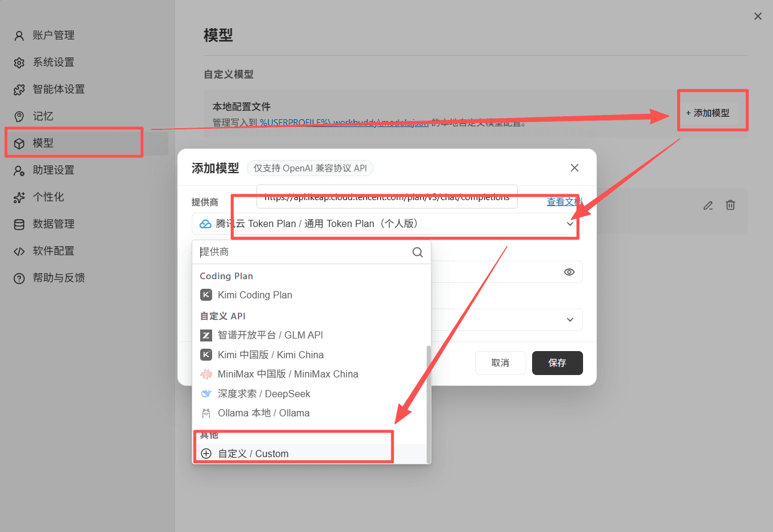Click the 软件配置 code icon
The width and height of the screenshot is (773, 532).
(x=19, y=251)
